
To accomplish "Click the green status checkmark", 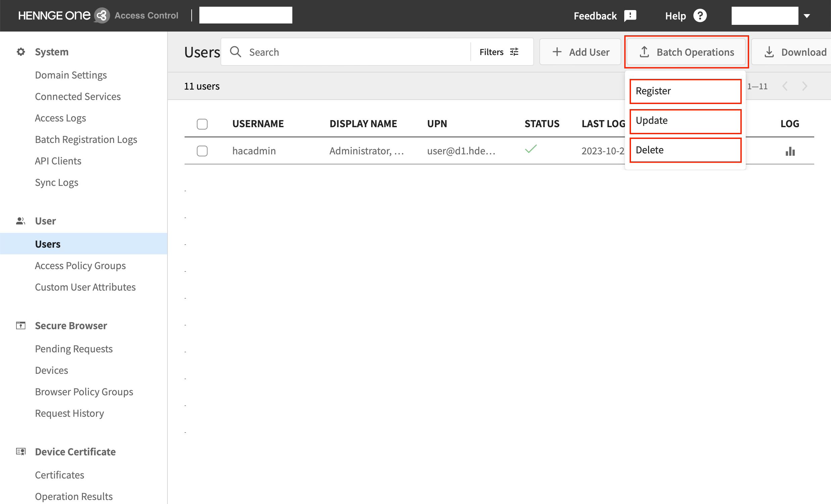I will point(531,149).
